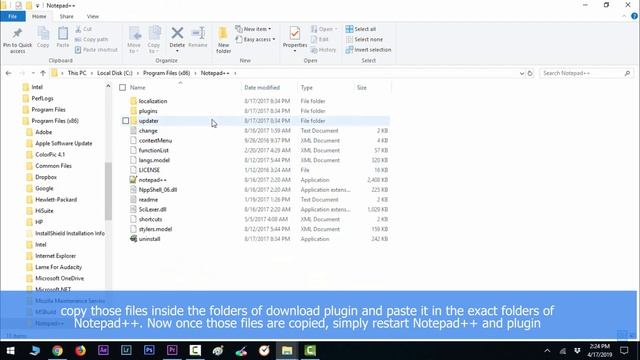Screen dimensions: 640x360
Task: Toggle the select-all checkbox in header
Action: click(122, 87)
